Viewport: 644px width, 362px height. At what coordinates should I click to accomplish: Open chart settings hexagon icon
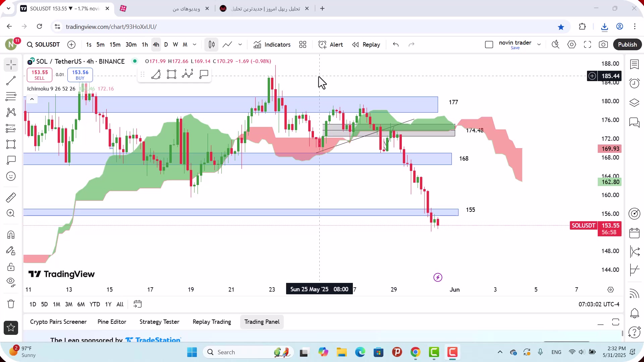coord(572,45)
